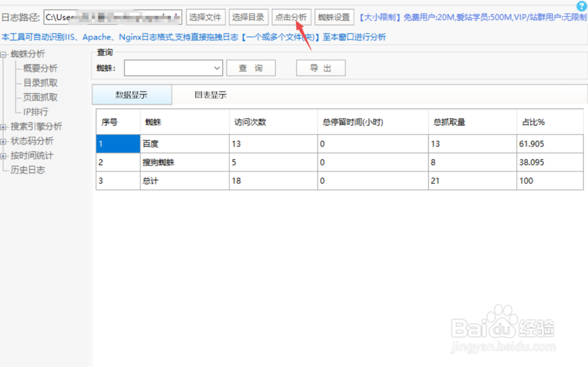Screen dimensions: 588x367
Task: Click total crawl 8 in 搜狗蜘蛛 row
Action: 473,162
